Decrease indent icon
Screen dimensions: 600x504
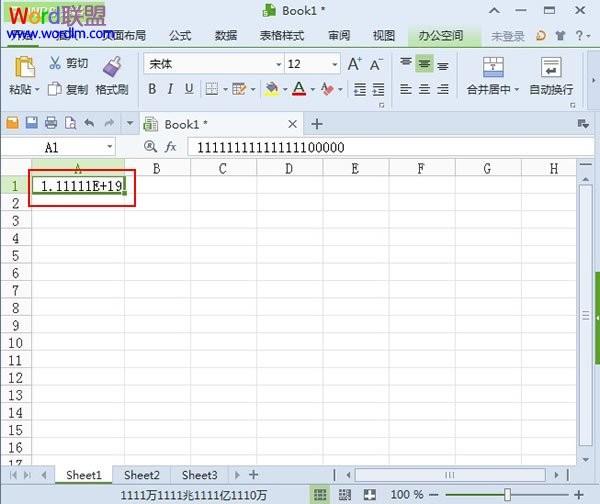[x=360, y=89]
